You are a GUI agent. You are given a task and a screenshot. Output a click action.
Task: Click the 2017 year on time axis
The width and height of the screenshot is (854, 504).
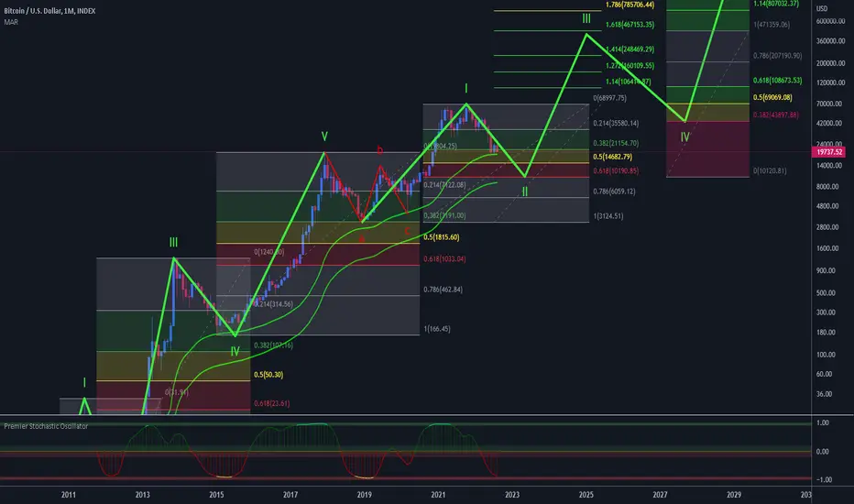coord(290,495)
